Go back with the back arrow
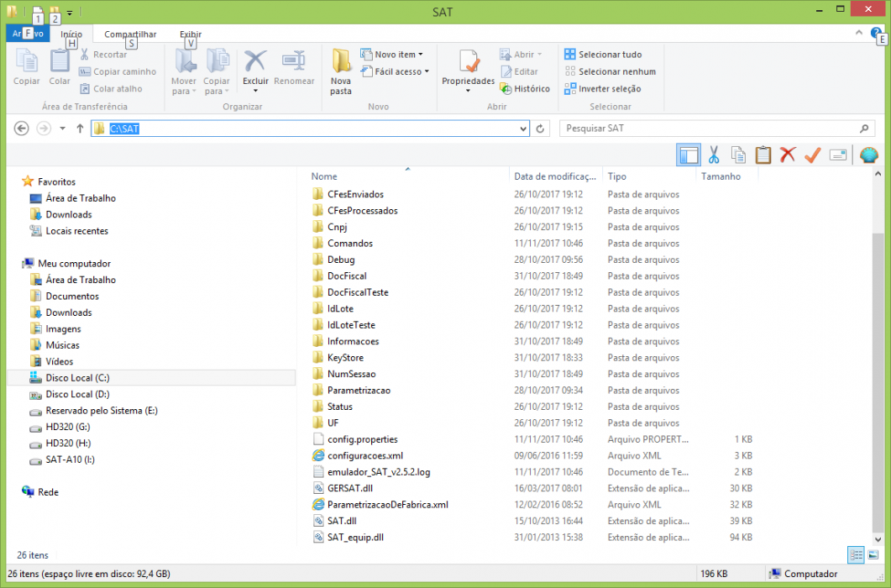 tap(22, 129)
